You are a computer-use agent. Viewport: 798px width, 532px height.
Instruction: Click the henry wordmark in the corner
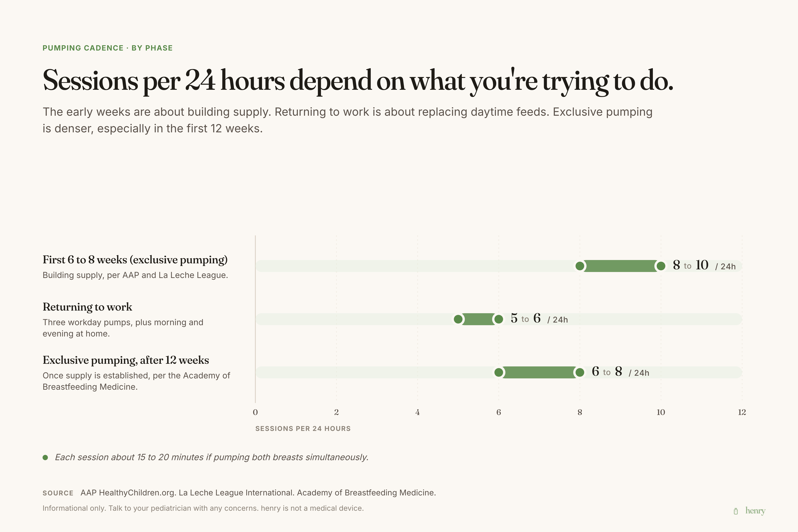tap(755, 511)
